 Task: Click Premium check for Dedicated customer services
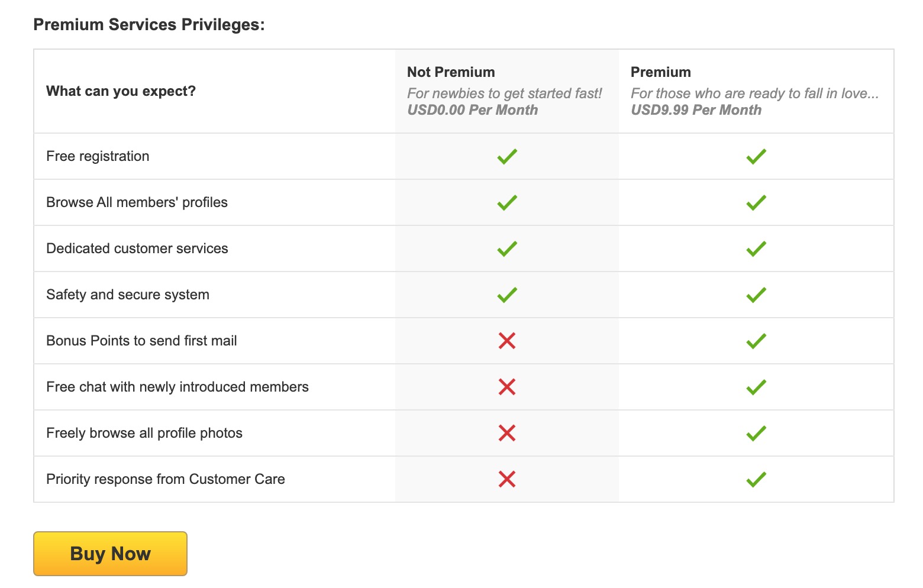pyautogui.click(x=756, y=249)
